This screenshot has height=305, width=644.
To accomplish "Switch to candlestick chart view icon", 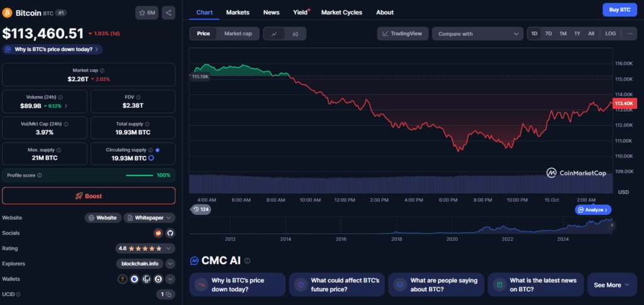I will pyautogui.click(x=295, y=34).
